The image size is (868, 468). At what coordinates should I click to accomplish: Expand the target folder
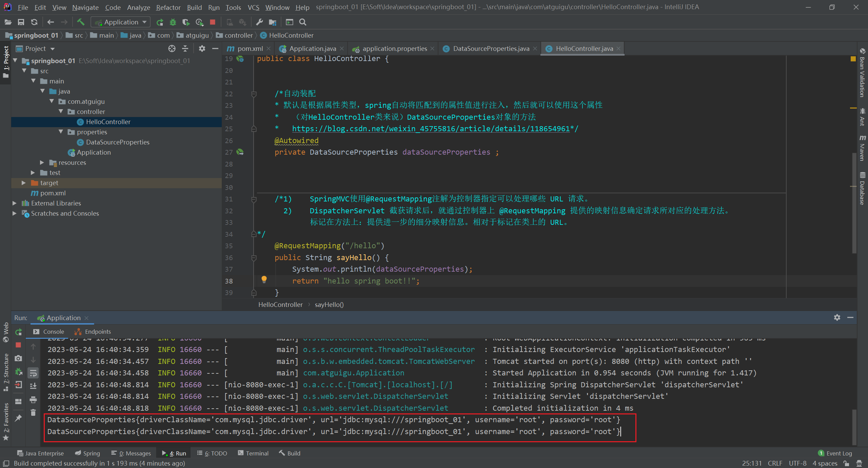24,183
